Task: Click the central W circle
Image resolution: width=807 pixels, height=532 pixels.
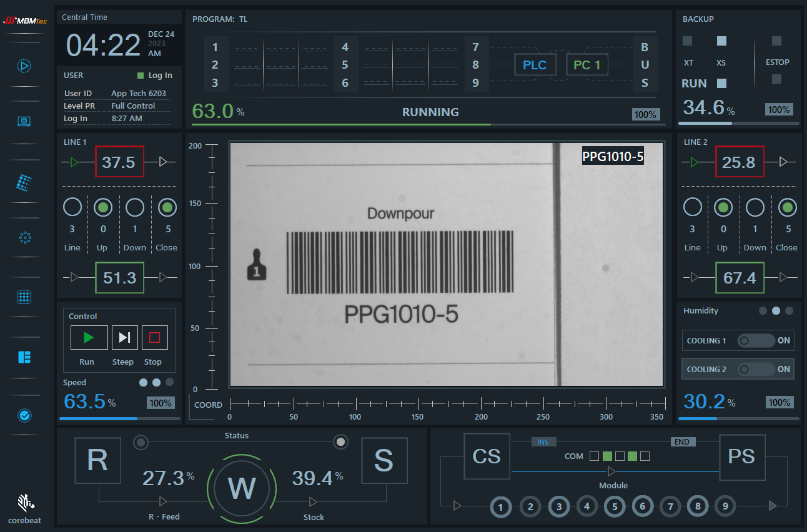Action: [242, 489]
